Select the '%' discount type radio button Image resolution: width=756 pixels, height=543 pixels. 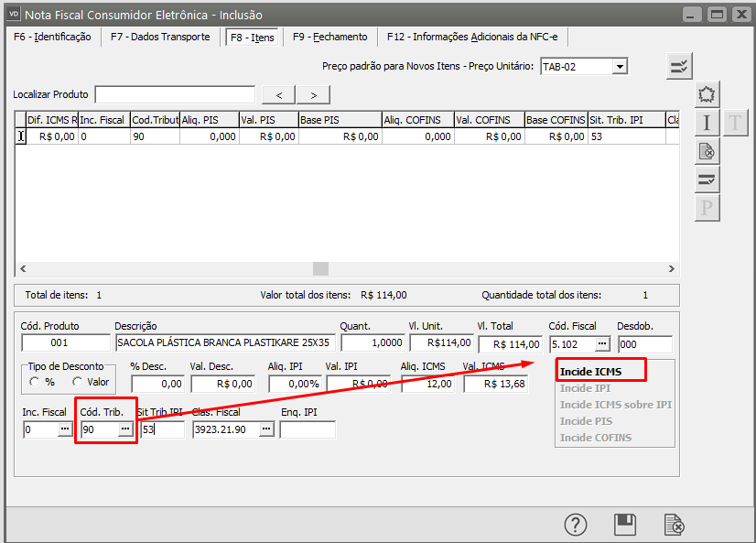click(37, 382)
